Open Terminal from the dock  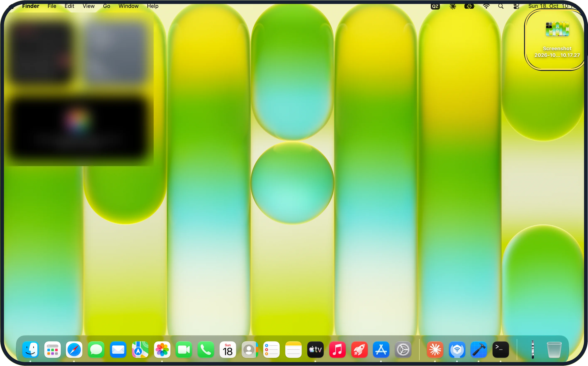(501, 350)
